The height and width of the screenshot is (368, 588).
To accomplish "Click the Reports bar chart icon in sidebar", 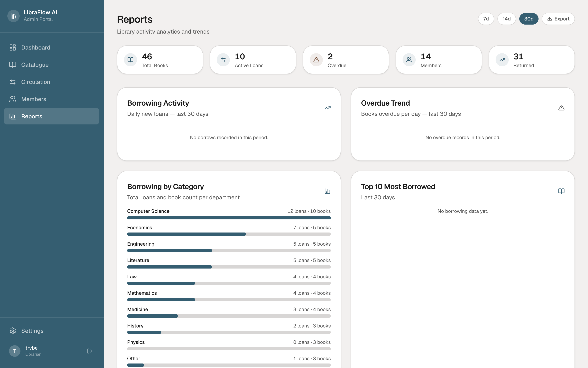I will tap(13, 116).
